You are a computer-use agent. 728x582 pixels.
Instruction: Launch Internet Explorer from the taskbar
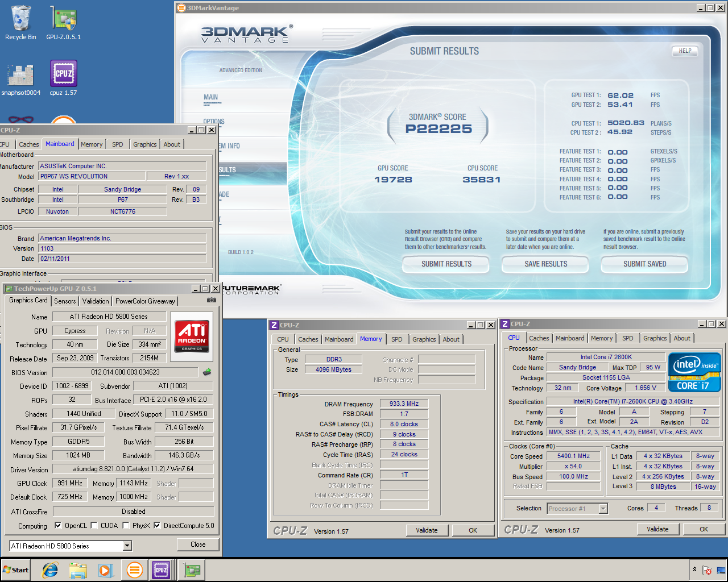pyautogui.click(x=51, y=570)
